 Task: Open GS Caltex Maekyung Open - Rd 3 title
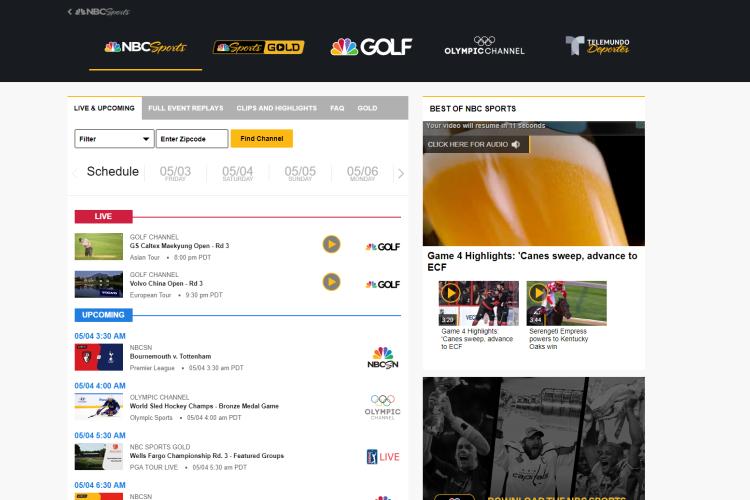pyautogui.click(x=179, y=246)
